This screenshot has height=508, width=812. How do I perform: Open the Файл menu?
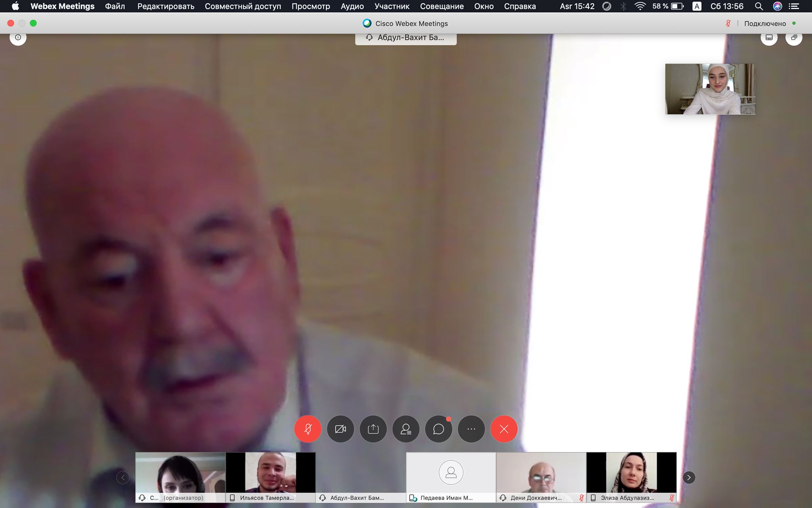(115, 6)
